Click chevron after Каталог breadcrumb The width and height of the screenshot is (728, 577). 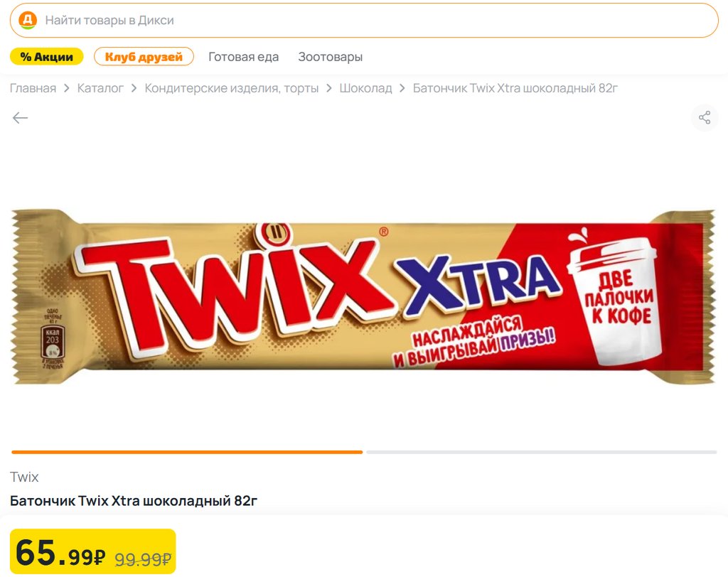point(134,88)
